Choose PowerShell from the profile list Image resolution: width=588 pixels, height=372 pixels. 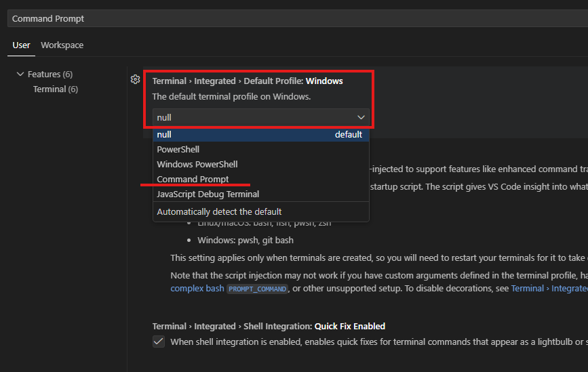click(x=261, y=149)
